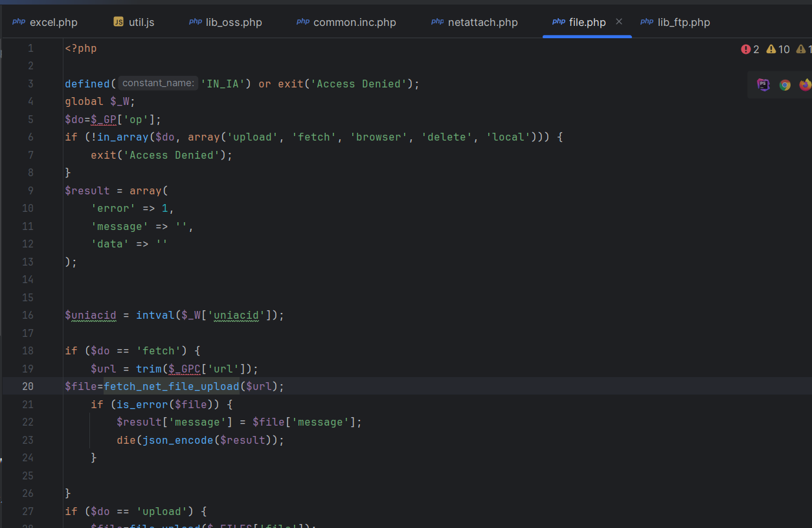Click the 'fetch' string on line 18
812x528 pixels.
159,351
